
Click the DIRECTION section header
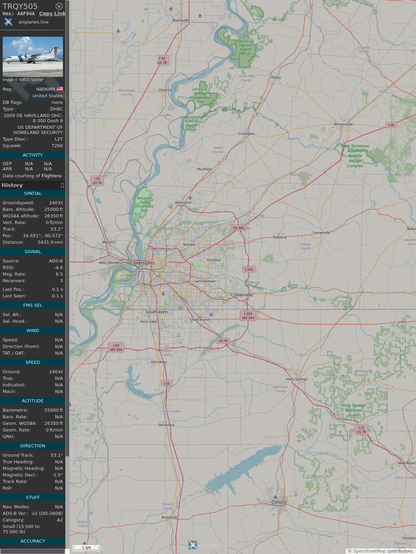point(33,446)
